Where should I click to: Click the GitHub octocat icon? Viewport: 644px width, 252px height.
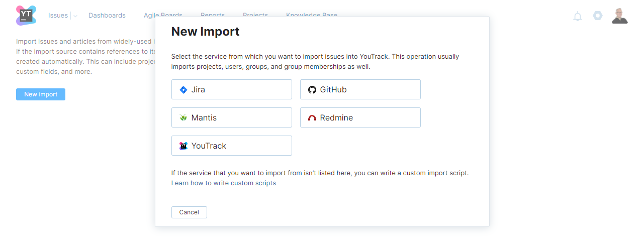[x=312, y=90]
